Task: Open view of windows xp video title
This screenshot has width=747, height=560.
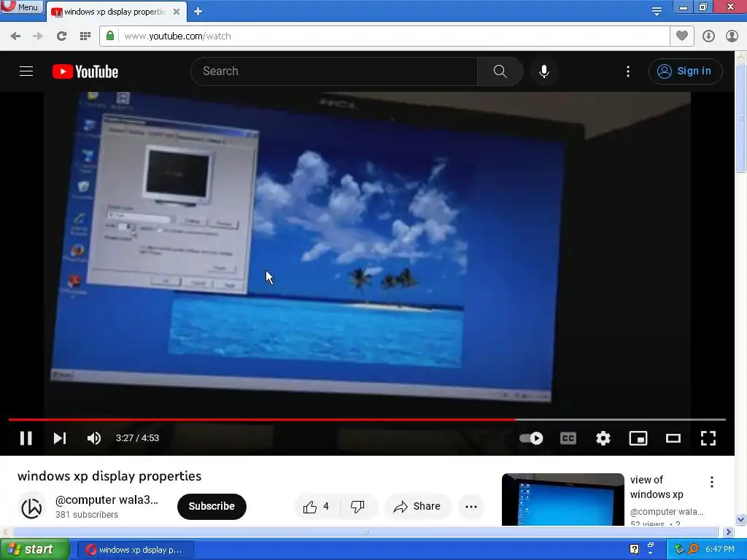Action: coord(657,487)
